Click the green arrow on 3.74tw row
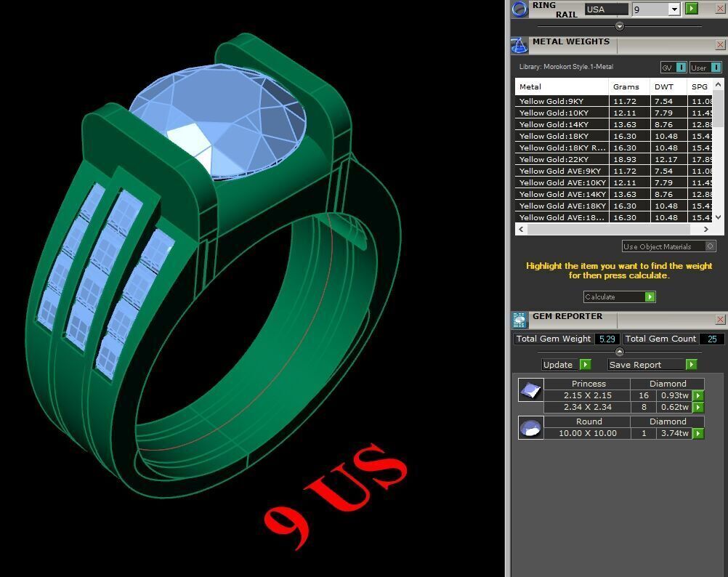728x577 pixels. pyautogui.click(x=698, y=433)
